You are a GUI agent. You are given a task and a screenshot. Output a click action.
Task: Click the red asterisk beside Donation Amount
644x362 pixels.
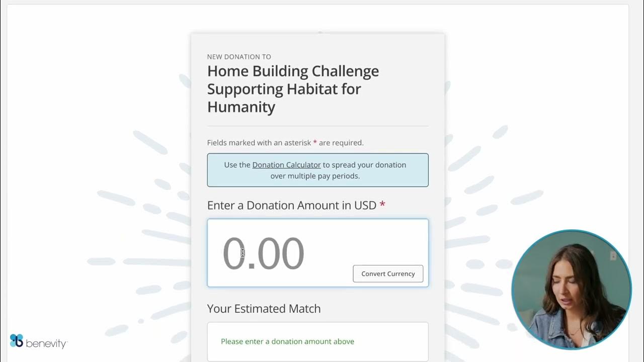[382, 204]
